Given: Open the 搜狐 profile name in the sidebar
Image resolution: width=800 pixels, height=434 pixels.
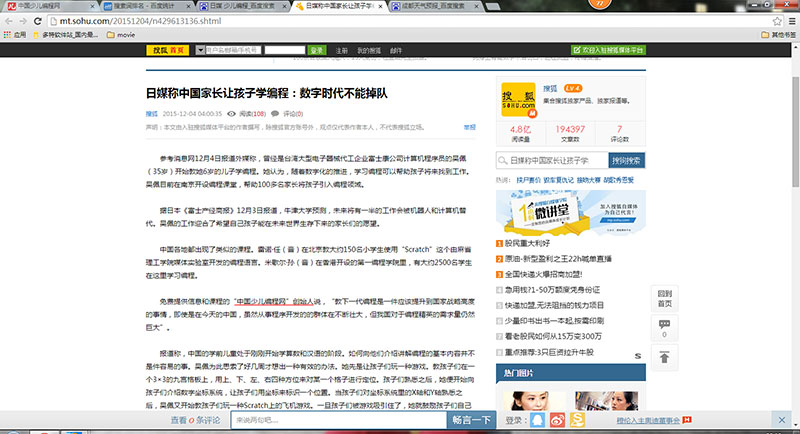Looking at the screenshot, I should pyautogui.click(x=550, y=89).
